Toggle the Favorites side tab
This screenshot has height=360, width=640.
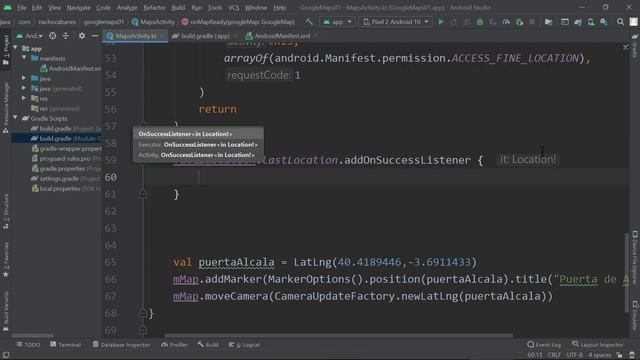point(6,260)
